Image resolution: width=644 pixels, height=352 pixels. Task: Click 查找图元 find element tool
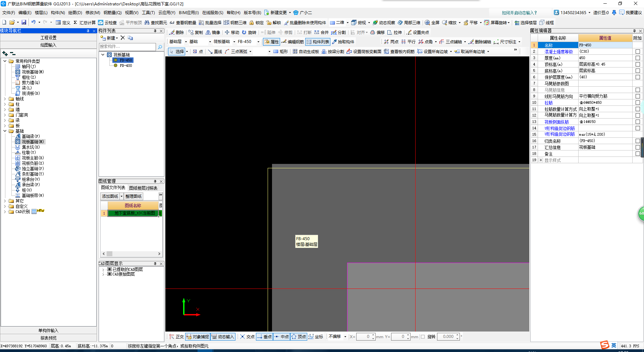(x=156, y=23)
